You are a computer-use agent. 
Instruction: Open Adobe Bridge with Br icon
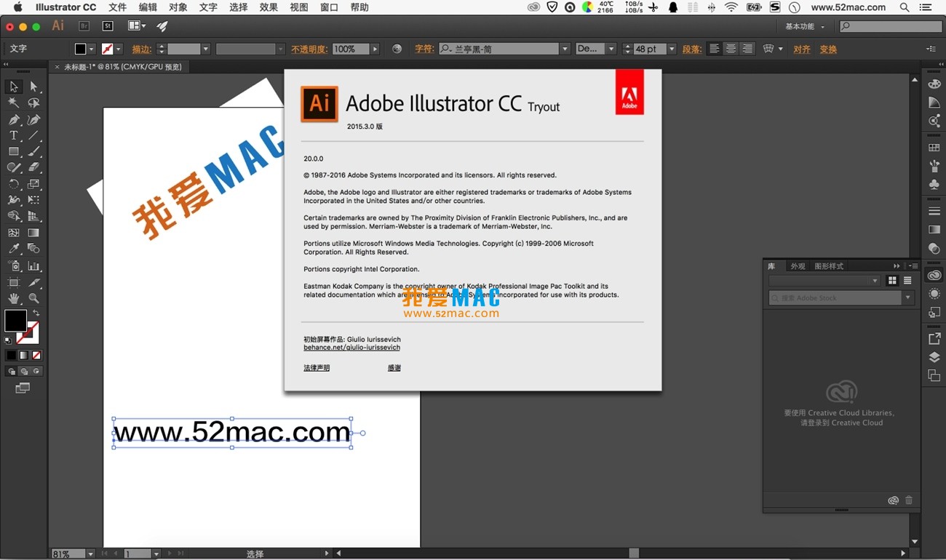[x=84, y=26]
